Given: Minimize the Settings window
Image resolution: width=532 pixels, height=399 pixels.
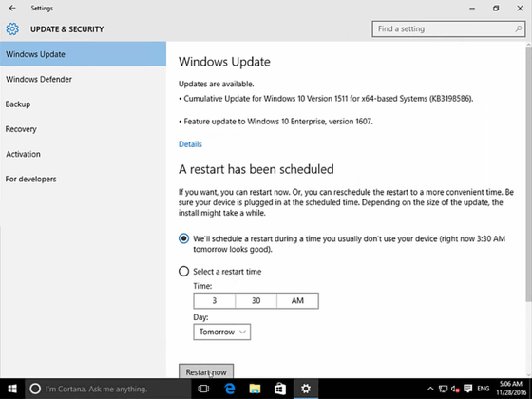Looking at the screenshot, I should pos(472,9).
